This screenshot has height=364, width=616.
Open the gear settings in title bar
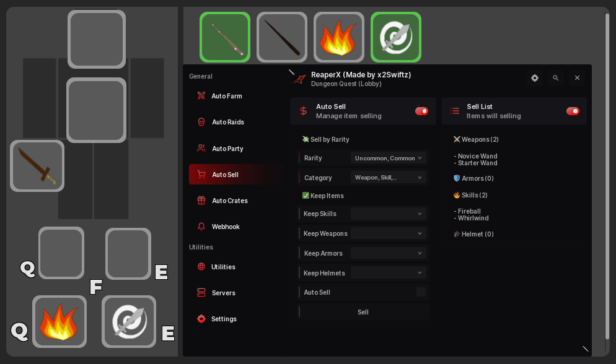pyautogui.click(x=535, y=77)
